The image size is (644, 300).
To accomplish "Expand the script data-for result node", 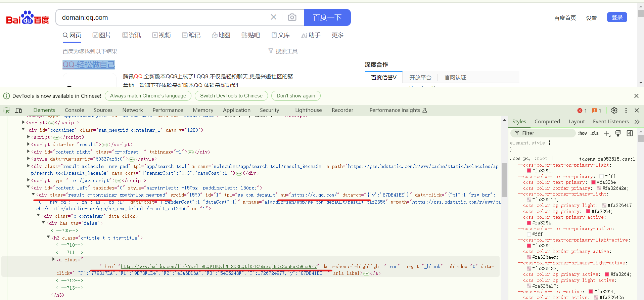I will (28, 144).
